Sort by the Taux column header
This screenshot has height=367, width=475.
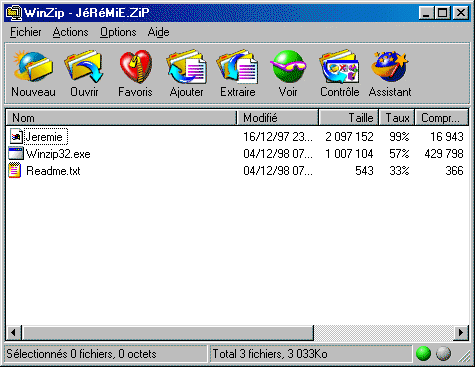coord(397,118)
